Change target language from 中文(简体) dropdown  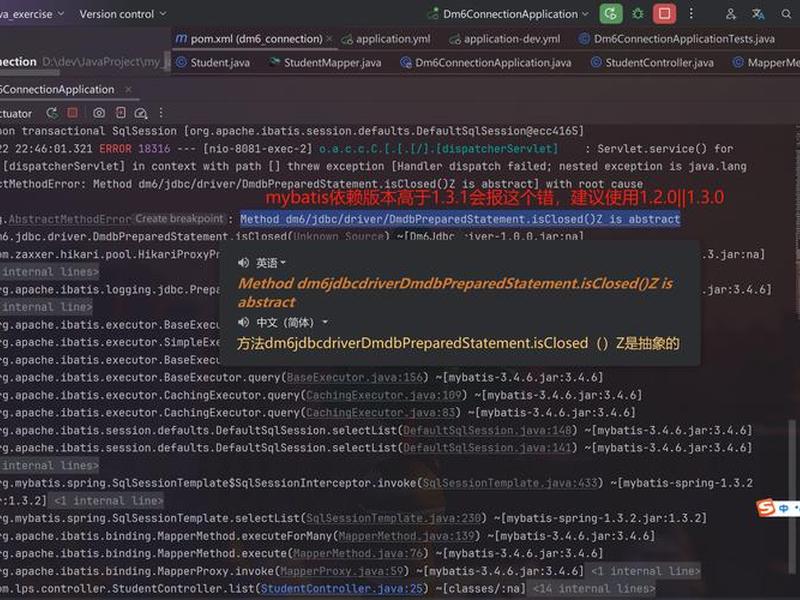pos(292,322)
